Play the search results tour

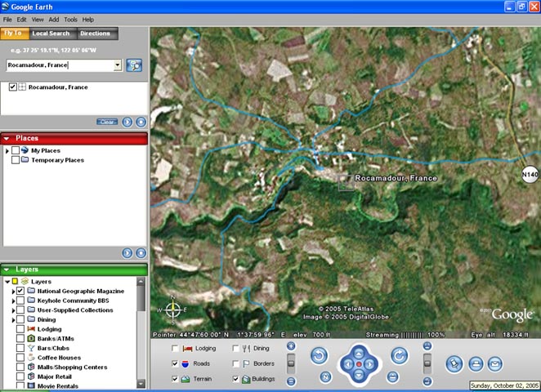127,122
